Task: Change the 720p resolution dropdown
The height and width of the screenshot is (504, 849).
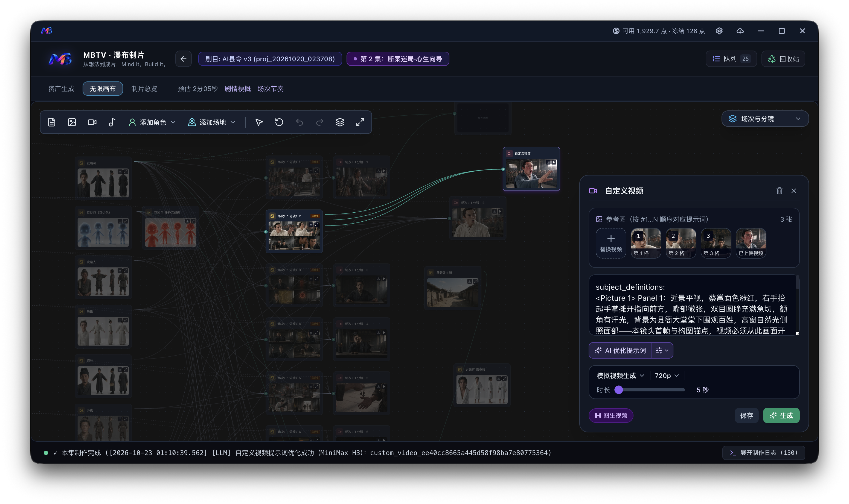Action: [667, 376]
